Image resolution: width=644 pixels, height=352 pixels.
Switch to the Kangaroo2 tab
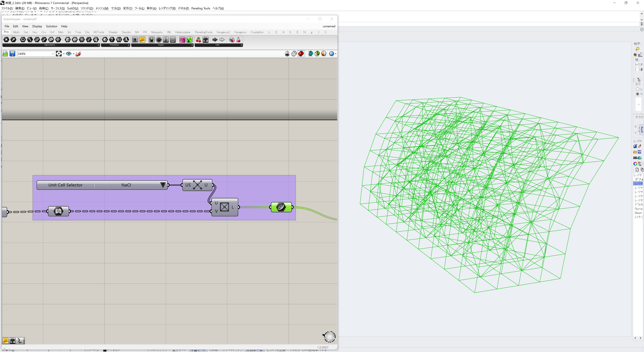(x=223, y=32)
